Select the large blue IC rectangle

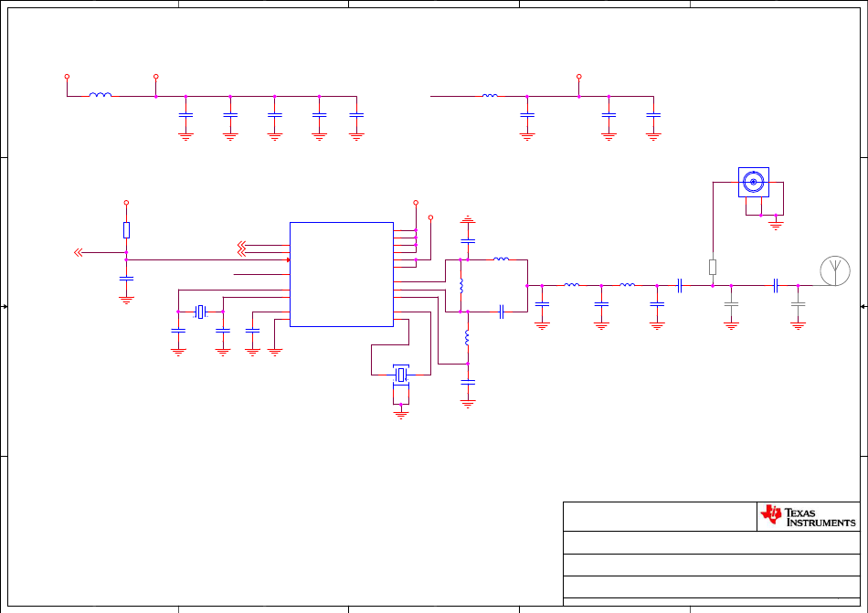pos(342,274)
